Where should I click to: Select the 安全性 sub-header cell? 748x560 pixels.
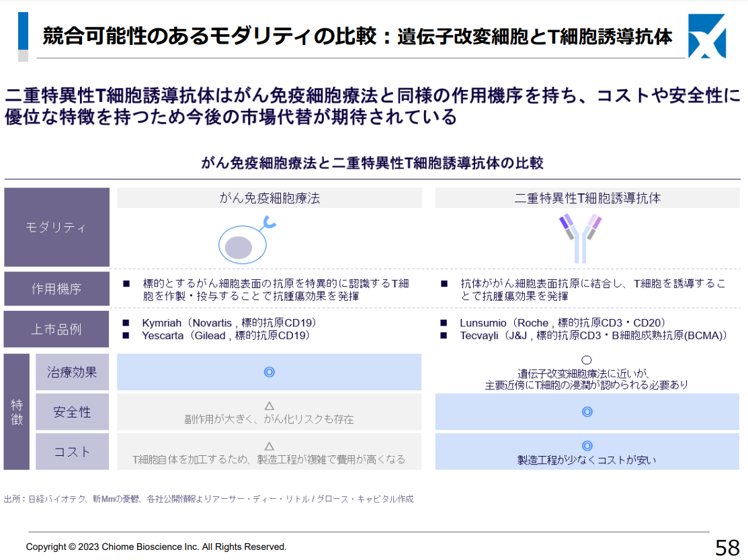(72, 412)
